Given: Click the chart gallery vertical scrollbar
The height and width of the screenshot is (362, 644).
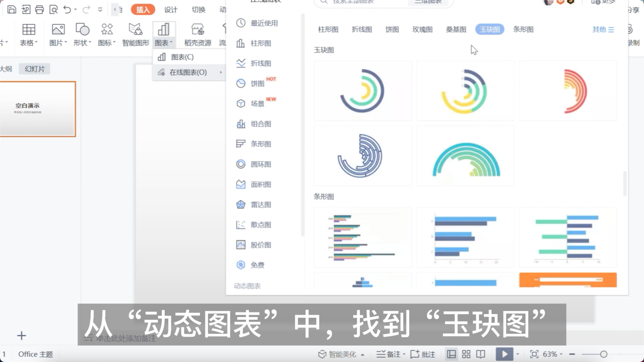Looking at the screenshot, I should (625, 184).
